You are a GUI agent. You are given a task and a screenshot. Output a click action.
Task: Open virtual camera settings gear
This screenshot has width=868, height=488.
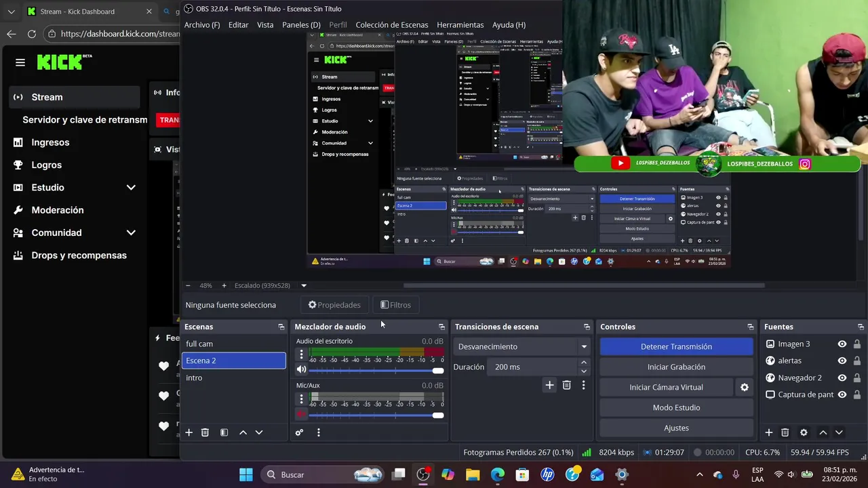[x=745, y=387]
